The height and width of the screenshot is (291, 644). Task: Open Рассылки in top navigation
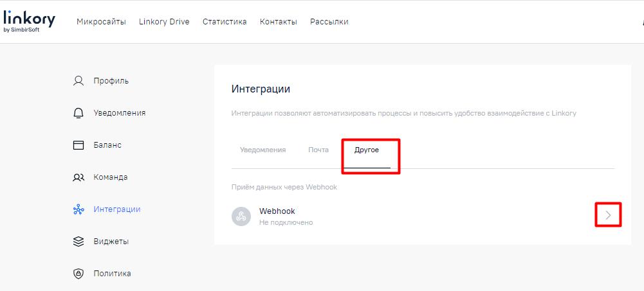click(x=329, y=22)
